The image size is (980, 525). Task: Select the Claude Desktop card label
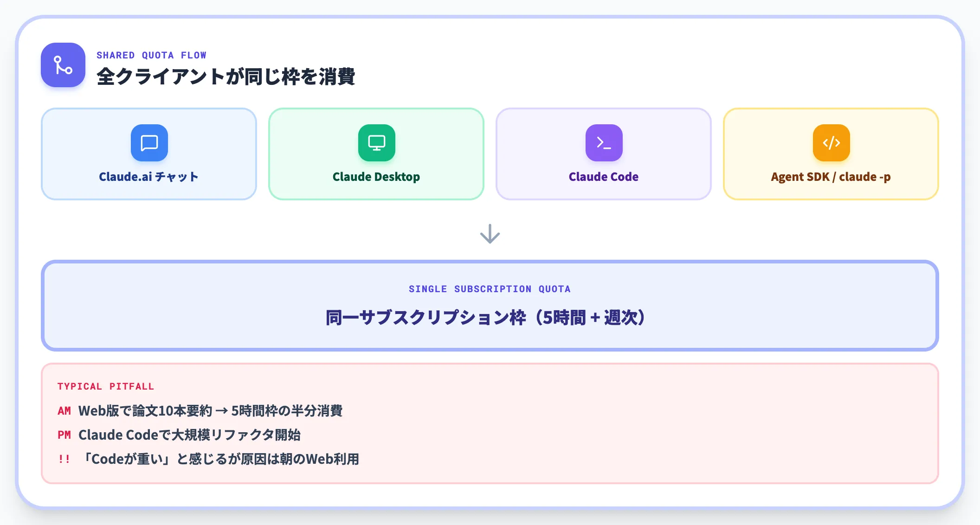click(376, 177)
